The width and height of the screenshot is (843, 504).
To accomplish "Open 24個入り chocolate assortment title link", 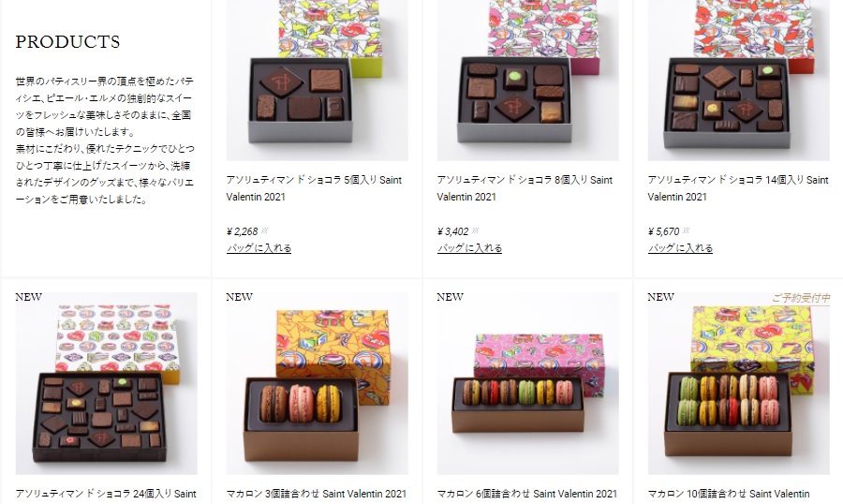I will (x=106, y=494).
